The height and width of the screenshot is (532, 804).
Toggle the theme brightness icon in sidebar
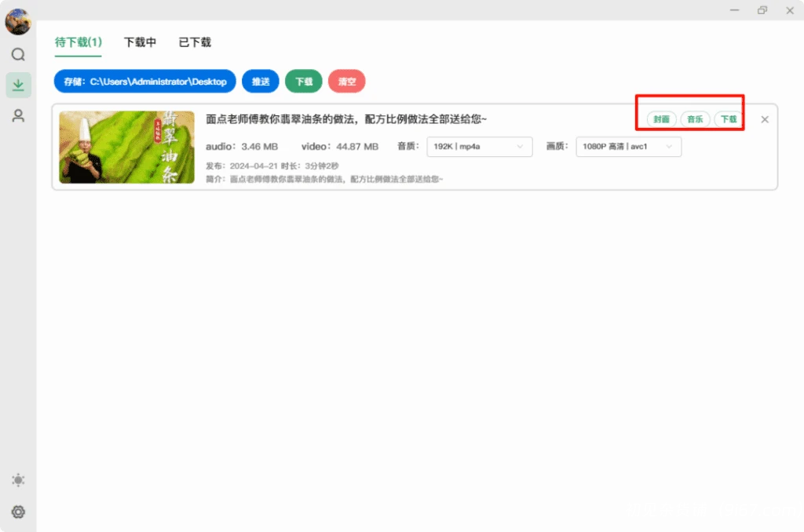pos(18,479)
